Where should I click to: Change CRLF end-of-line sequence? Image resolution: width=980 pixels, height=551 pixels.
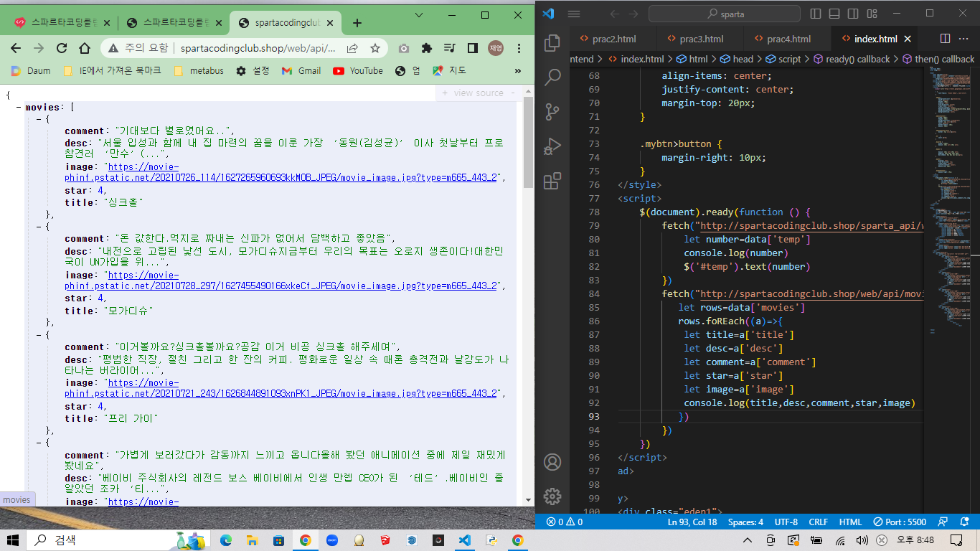819,522
